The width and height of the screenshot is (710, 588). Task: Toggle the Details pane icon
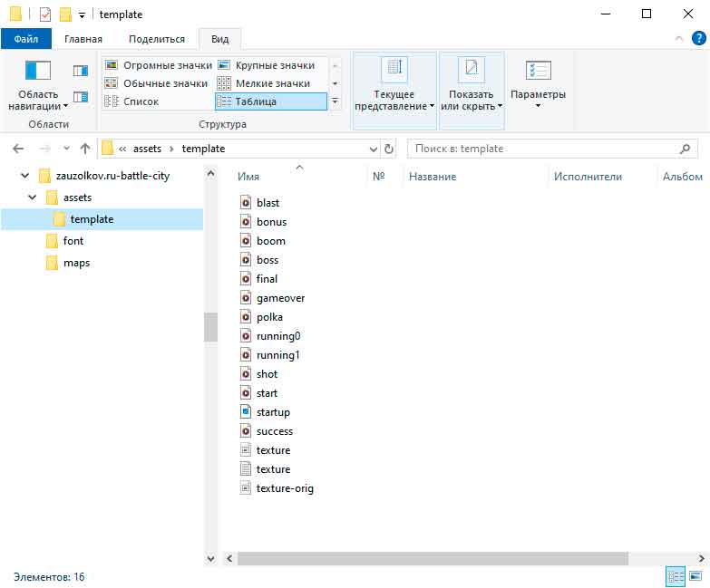coord(80,97)
